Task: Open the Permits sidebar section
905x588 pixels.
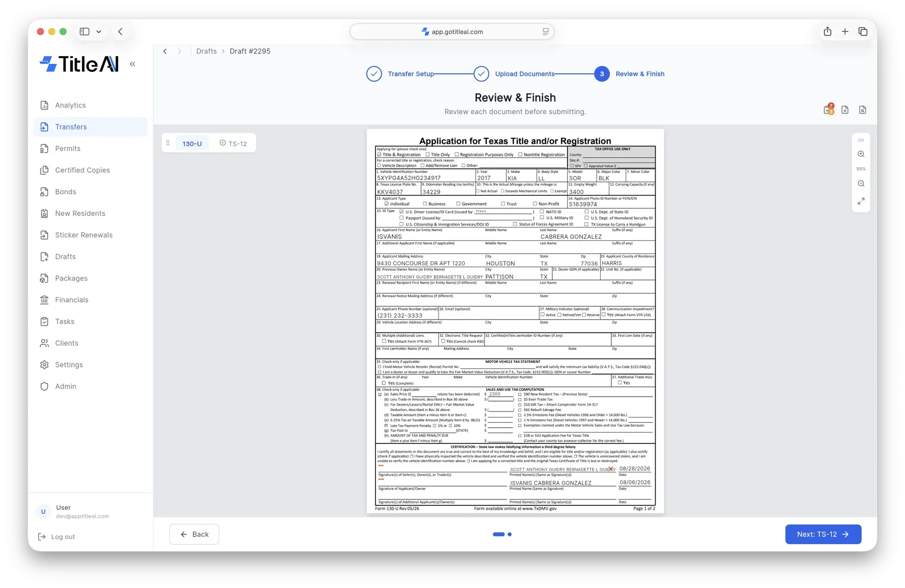Action: 90,148
